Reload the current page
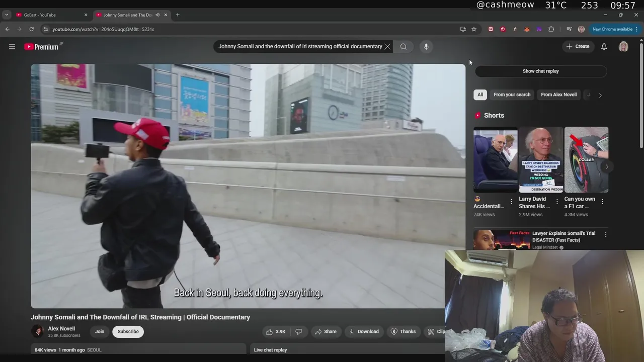The height and width of the screenshot is (362, 644). click(31, 29)
